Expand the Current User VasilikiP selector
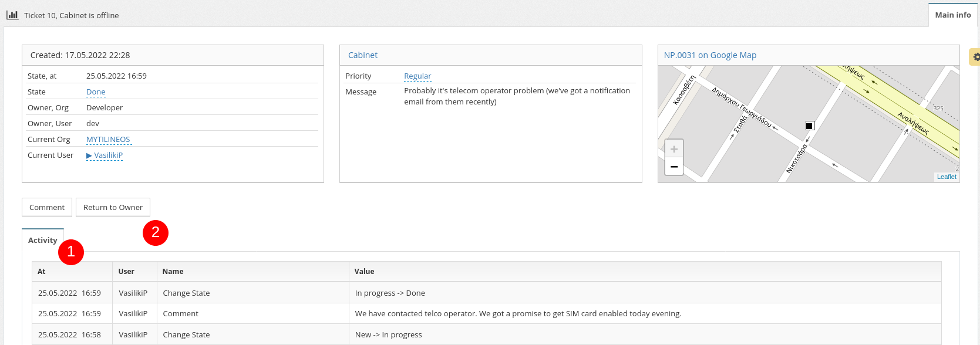The height and width of the screenshot is (345, 980). (105, 155)
